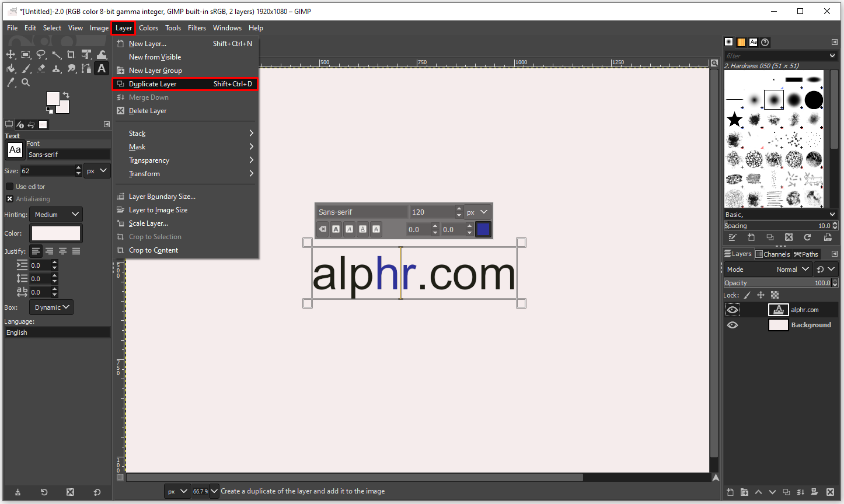Image resolution: width=844 pixels, height=504 pixels.
Task: Reset colors to default black and white
Action: [x=49, y=109]
